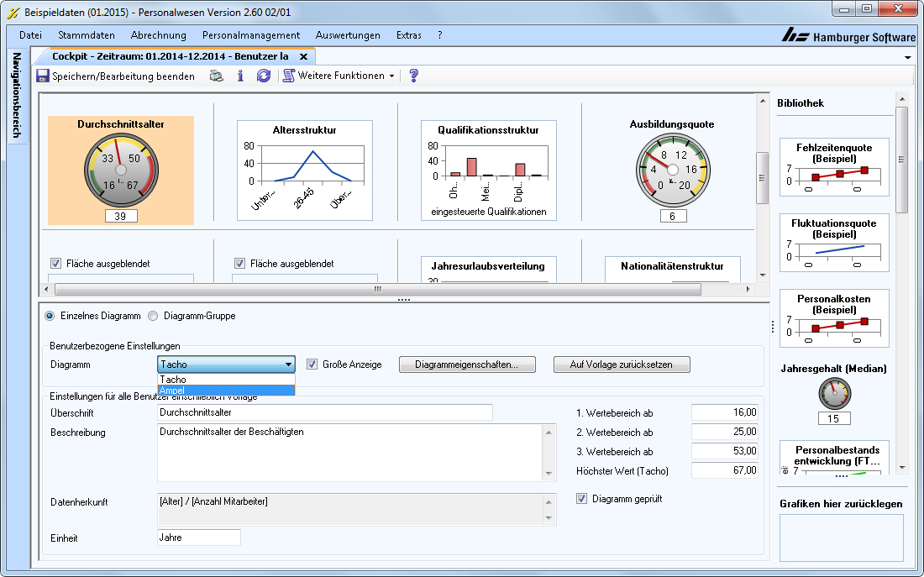Click 2. Wertebereich ab field

point(724,432)
